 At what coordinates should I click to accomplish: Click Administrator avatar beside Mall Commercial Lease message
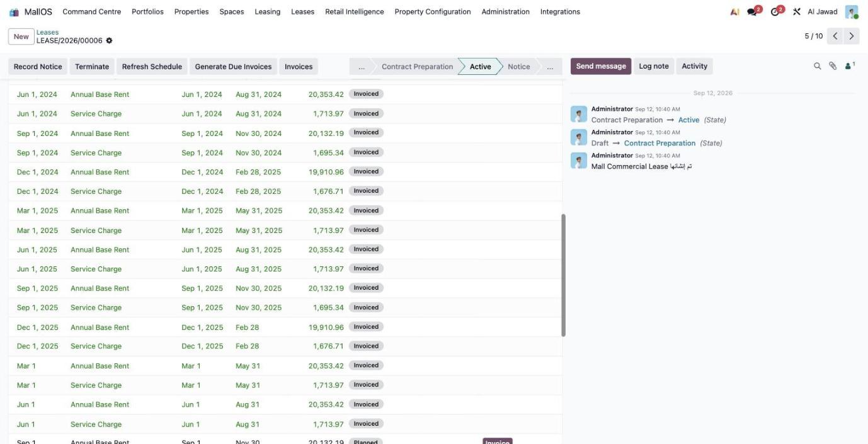point(579,161)
